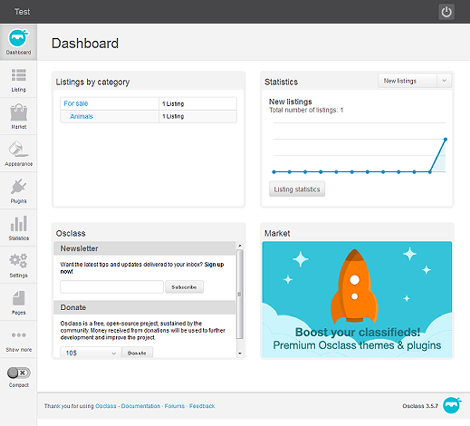Open the Animals subcategory link
The image size is (470, 426).
81,116
